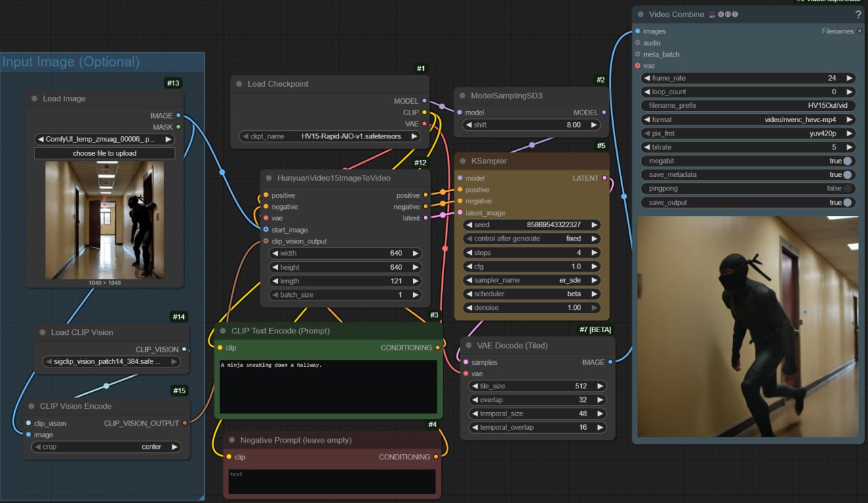Click the IMAGE output port on VAE Decode
Viewport: 868px width, 503px height.
click(610, 362)
